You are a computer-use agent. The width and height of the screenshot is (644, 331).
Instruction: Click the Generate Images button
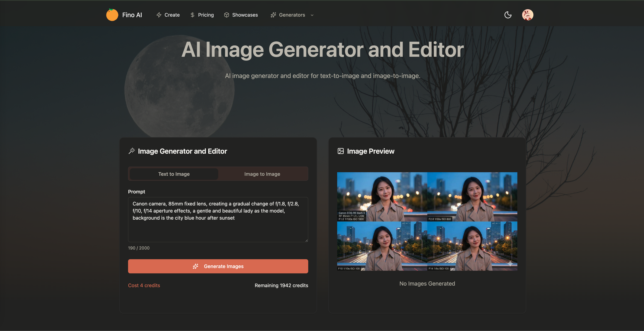click(218, 266)
